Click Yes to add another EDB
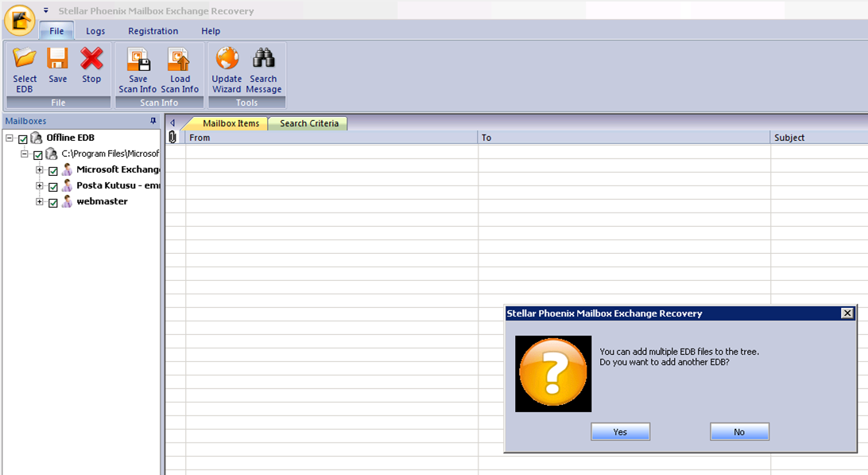868x475 pixels. [x=620, y=432]
